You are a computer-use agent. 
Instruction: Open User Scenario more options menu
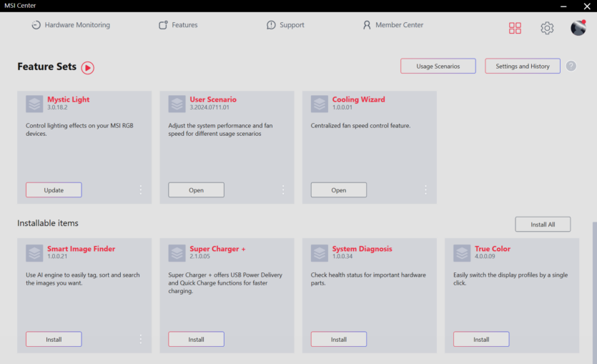(x=283, y=190)
